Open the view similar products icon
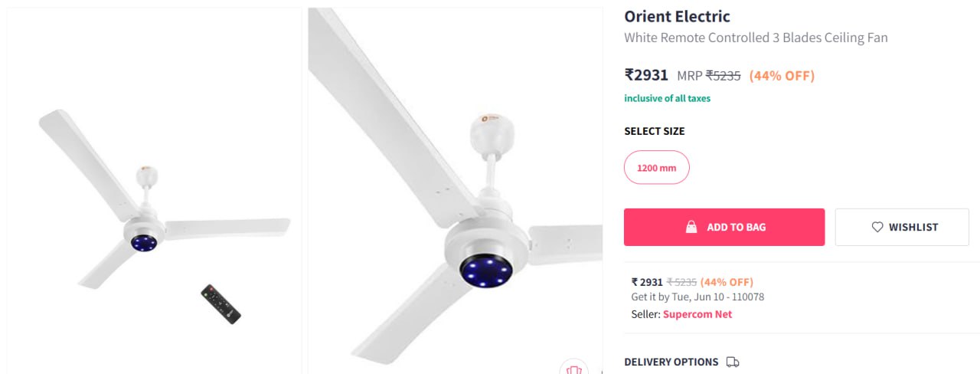The image size is (980, 374). point(573,369)
